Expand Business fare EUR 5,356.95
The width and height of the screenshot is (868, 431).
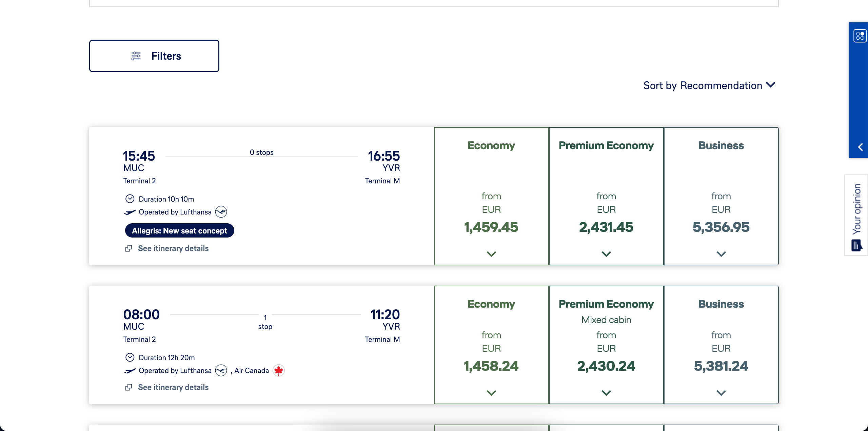pyautogui.click(x=721, y=254)
